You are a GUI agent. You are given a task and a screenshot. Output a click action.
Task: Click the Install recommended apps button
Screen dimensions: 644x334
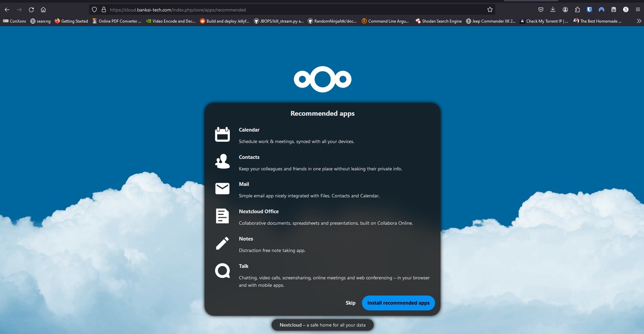pyautogui.click(x=398, y=303)
